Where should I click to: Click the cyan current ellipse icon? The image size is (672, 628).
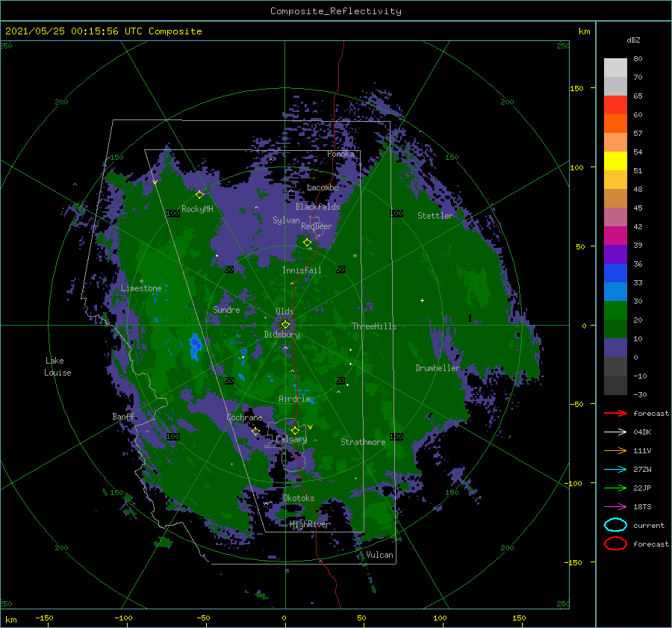615,525
